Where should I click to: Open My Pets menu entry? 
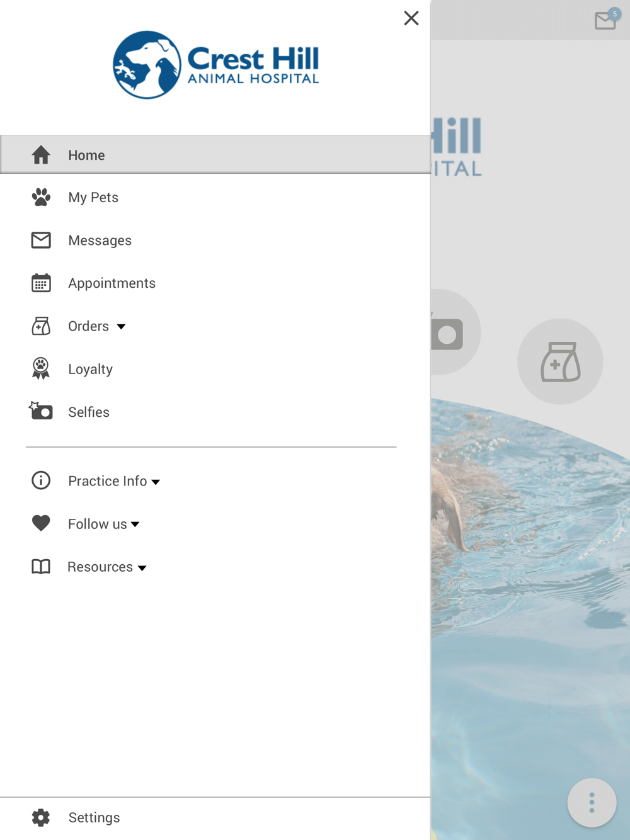(x=93, y=198)
